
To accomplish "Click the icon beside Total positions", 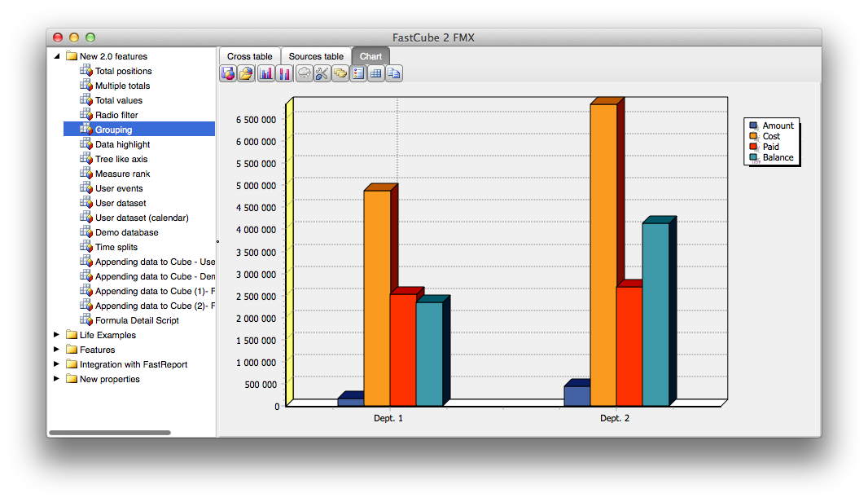I will tap(85, 70).
